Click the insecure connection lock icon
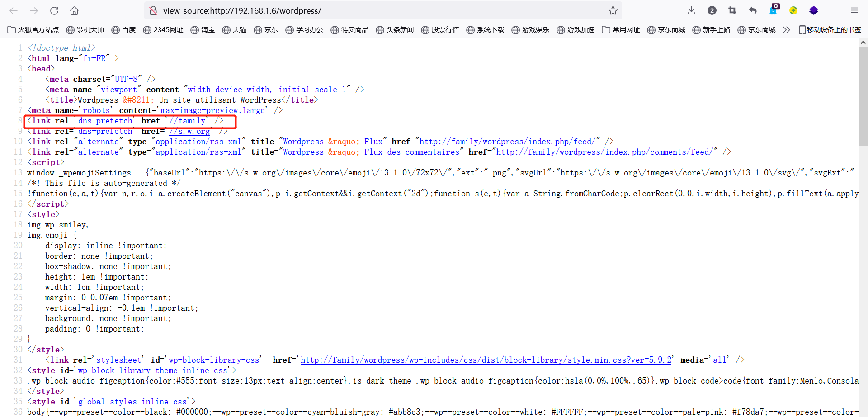Image resolution: width=868 pixels, height=417 pixels. pyautogui.click(x=153, y=10)
